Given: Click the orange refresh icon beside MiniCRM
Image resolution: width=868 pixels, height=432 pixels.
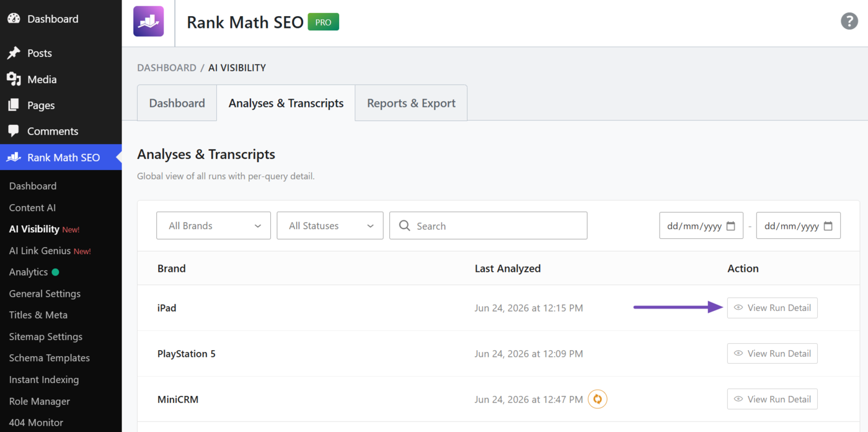Looking at the screenshot, I should point(598,399).
